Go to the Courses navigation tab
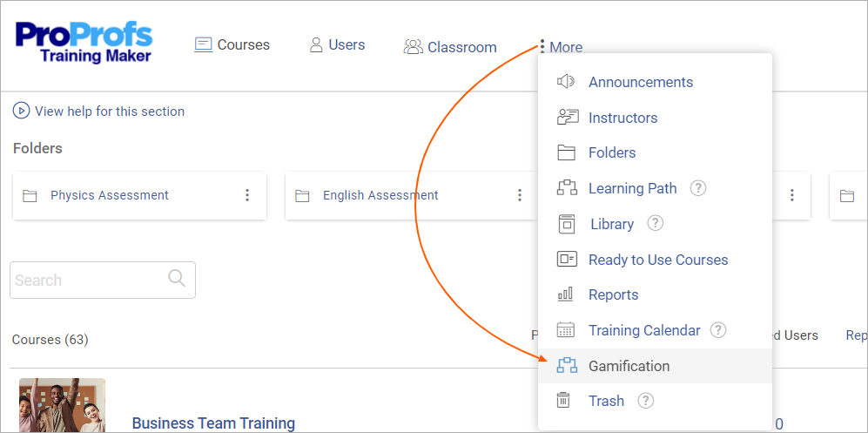 coord(232,44)
